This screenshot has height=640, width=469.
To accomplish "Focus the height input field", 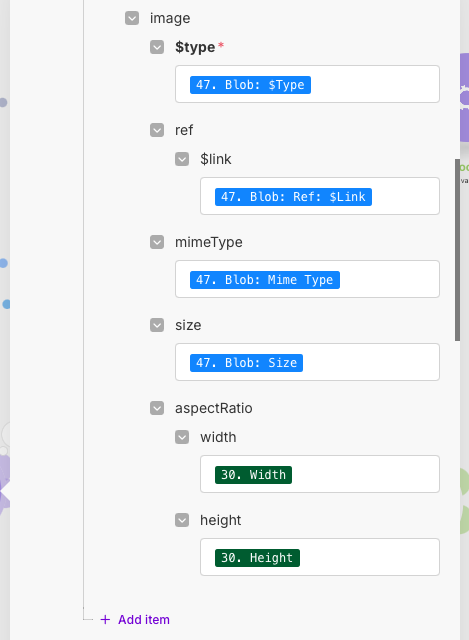I will pyautogui.click(x=320, y=557).
